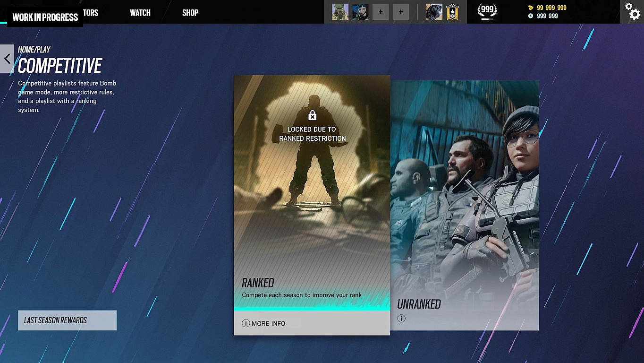Viewport: 644px width, 363px height.
Task: Click the UNRANKED title label
Action: [x=419, y=304]
